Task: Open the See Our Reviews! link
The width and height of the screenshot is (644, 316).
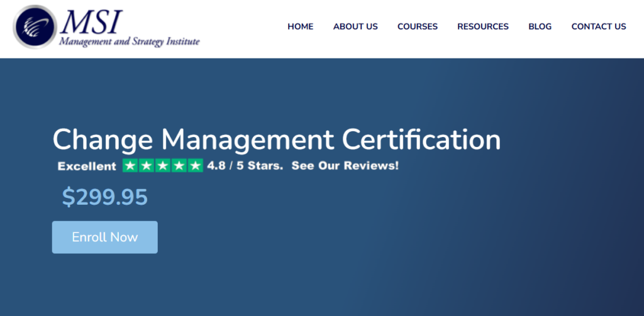Action: point(345,166)
